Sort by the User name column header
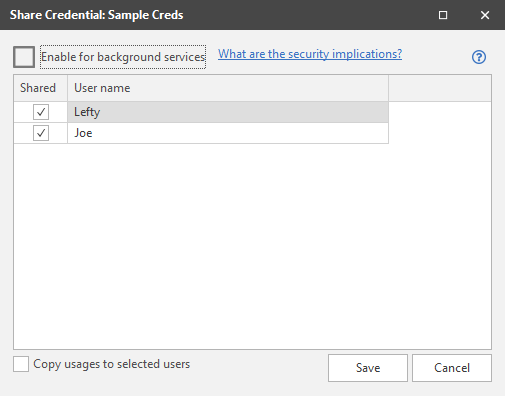Screen dimensions: 505x396 pyautogui.click(x=228, y=88)
